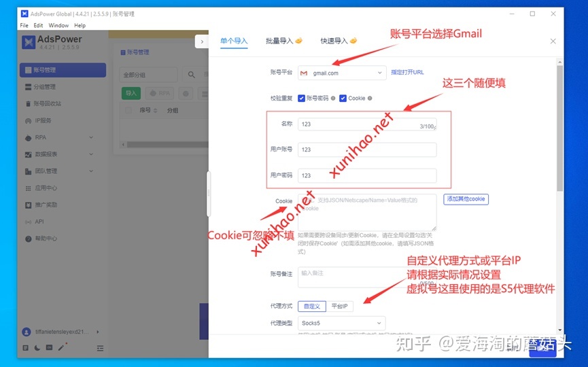
Task: Focus the Cookie textarea
Action: coord(367,212)
